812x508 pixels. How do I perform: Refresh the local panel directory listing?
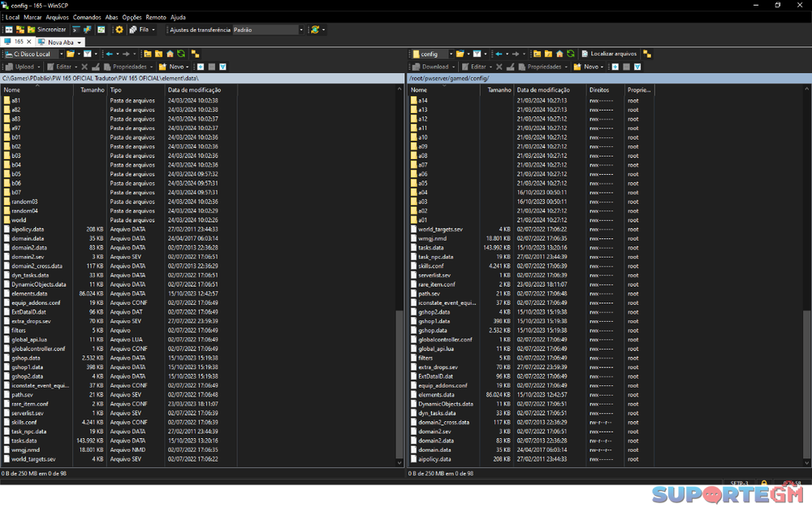[181, 54]
